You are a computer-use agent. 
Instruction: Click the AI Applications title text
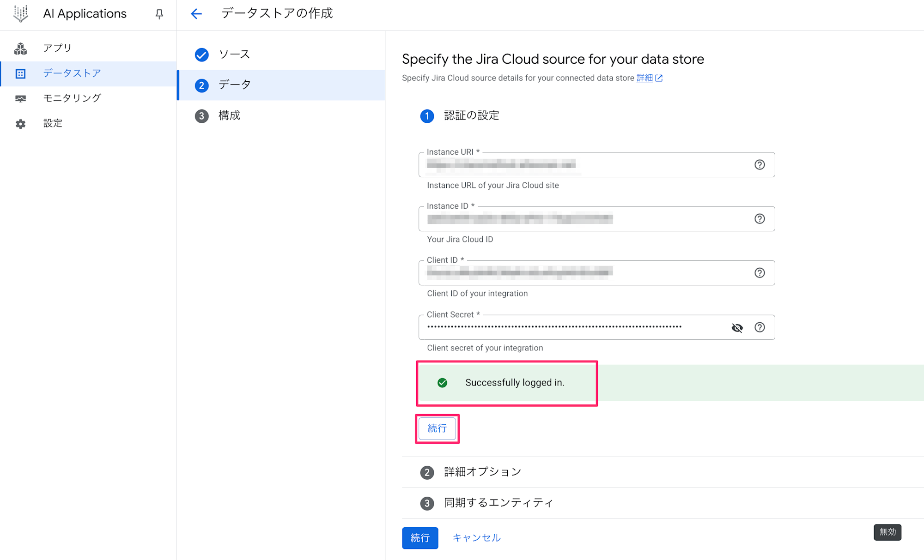coord(85,14)
